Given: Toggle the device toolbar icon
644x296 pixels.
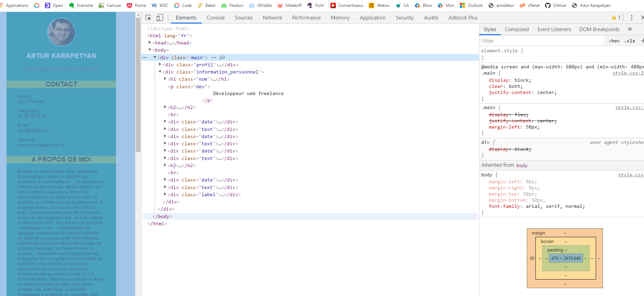Looking at the screenshot, I should pyautogui.click(x=160, y=18).
